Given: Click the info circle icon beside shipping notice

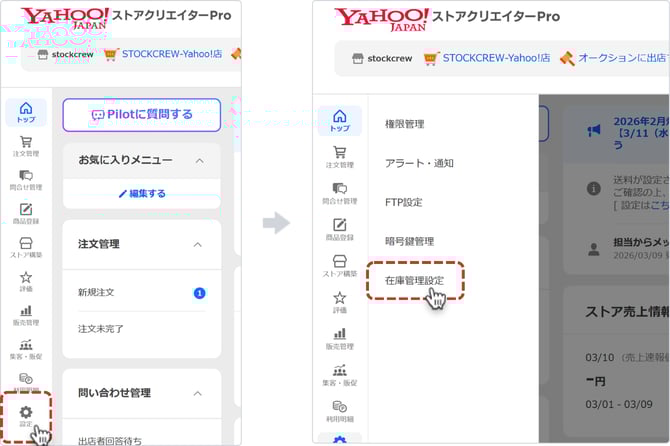Looking at the screenshot, I should pos(594,187).
